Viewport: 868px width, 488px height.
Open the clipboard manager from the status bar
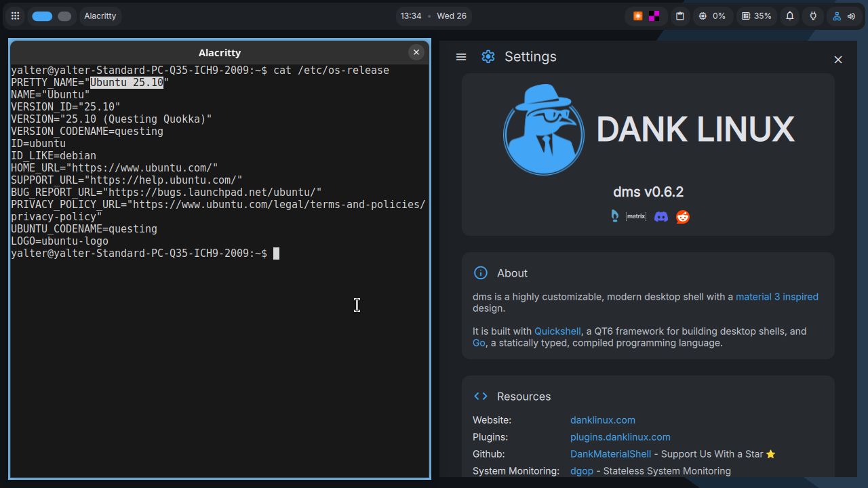[679, 16]
